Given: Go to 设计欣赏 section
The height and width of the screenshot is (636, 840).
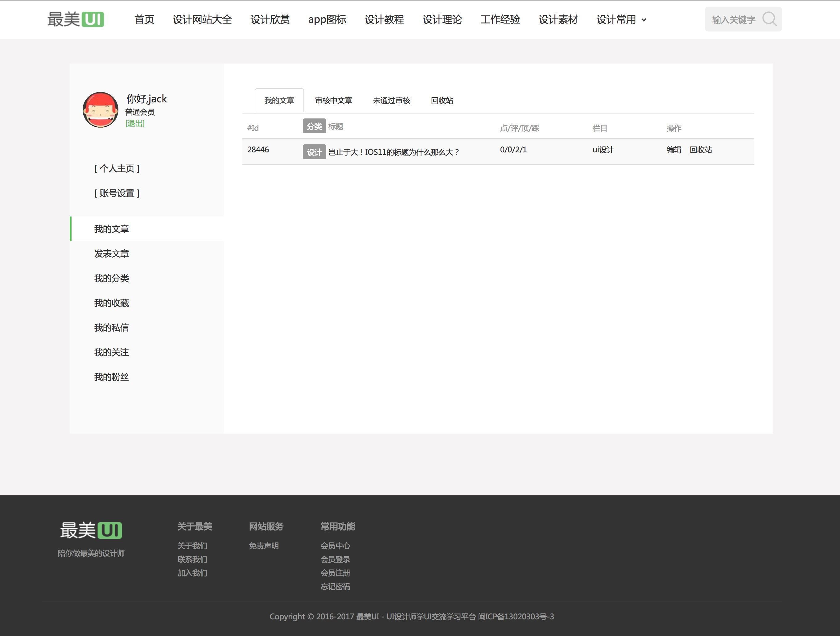Looking at the screenshot, I should pos(270,19).
